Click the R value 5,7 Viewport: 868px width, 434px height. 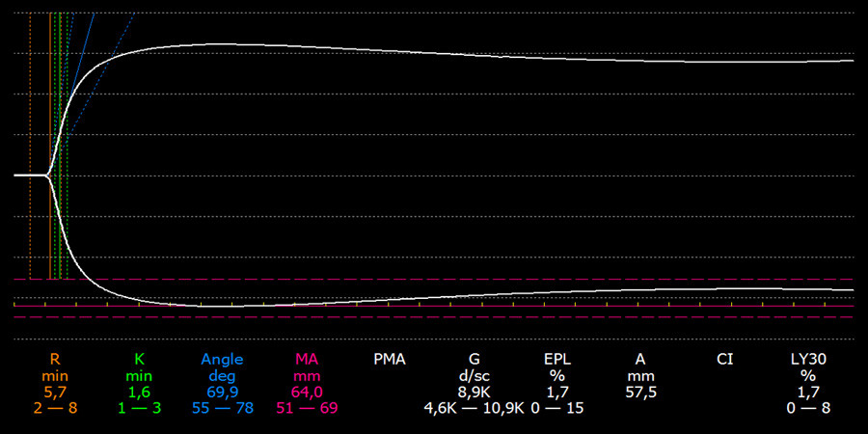coord(54,392)
